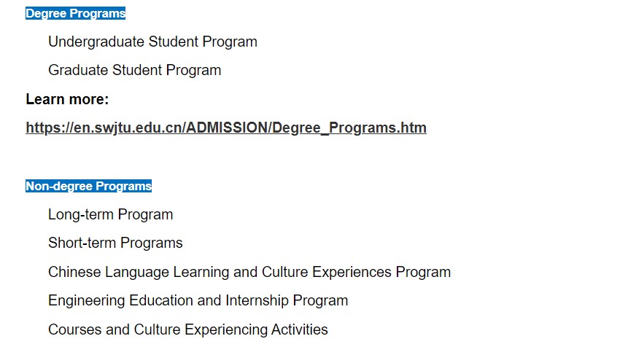Screen dimensions: 644x363
Task: Select the "Graduate Student Program" line
Action: pos(134,71)
